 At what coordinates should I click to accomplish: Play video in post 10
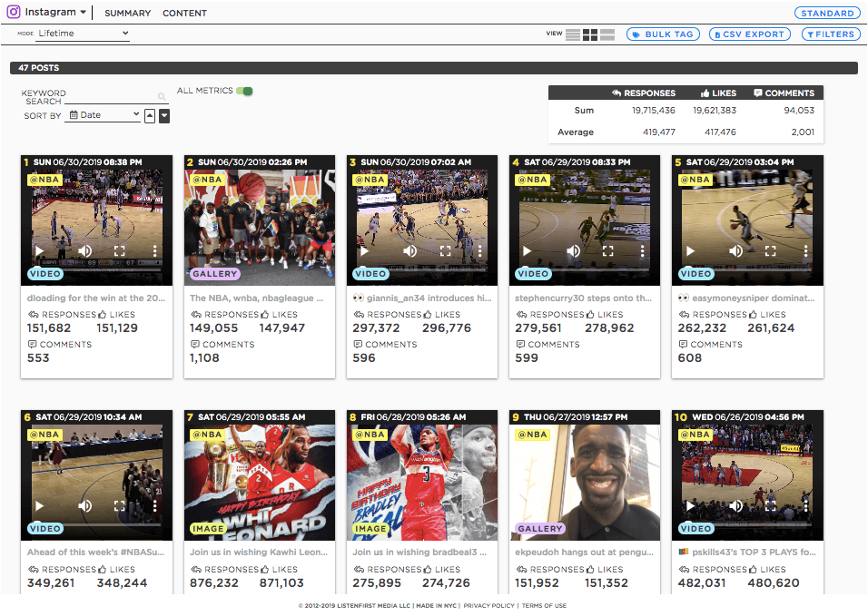[690, 505]
